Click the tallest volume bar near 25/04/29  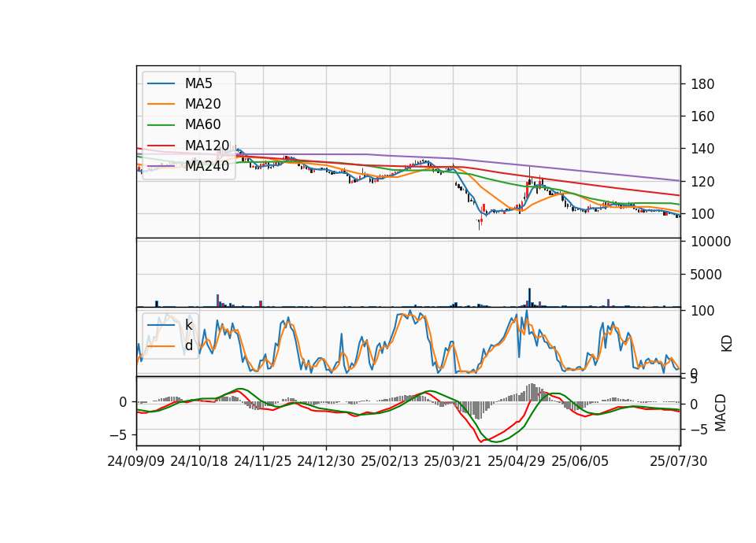[529, 297]
